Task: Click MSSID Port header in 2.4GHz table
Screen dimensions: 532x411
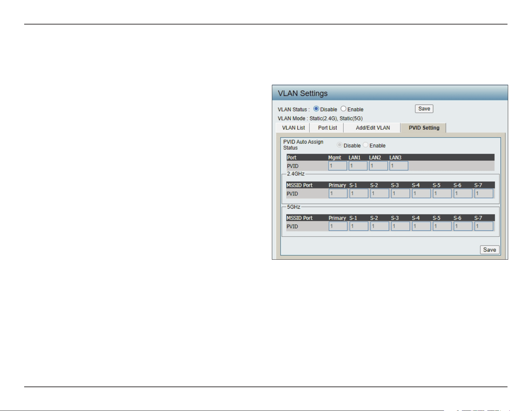Action: pos(299,185)
